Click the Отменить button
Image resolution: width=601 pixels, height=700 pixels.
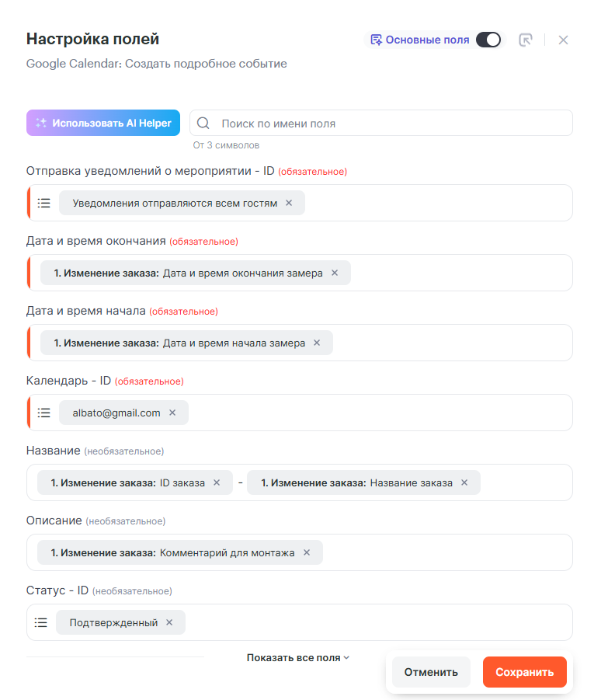[x=431, y=672]
